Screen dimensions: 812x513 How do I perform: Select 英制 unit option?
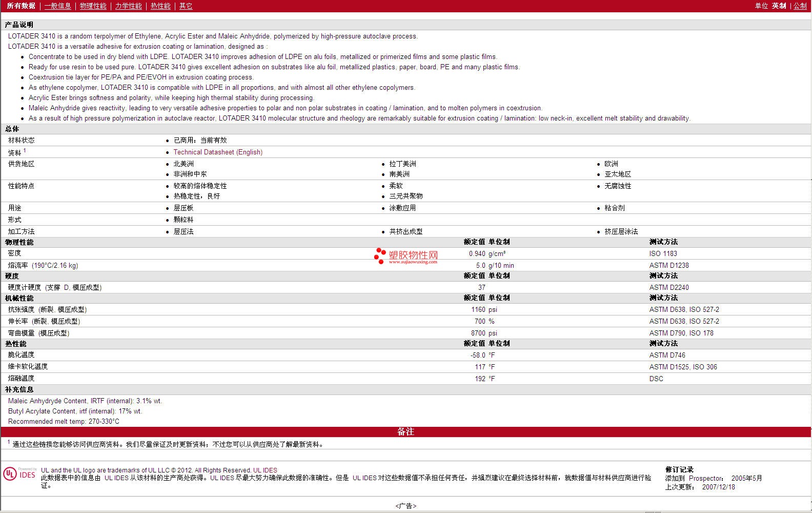tap(779, 6)
